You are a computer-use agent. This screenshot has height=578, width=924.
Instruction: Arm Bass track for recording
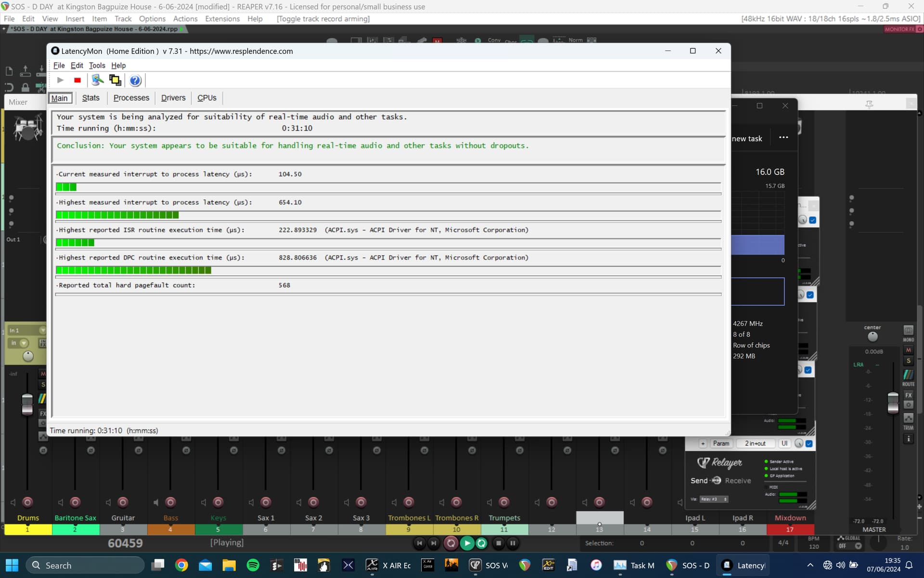170,502
